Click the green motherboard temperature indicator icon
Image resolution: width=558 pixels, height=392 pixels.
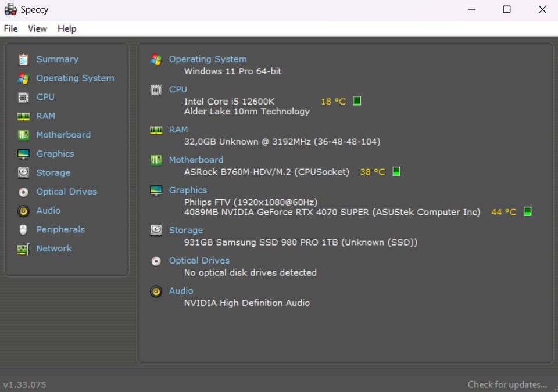396,171
